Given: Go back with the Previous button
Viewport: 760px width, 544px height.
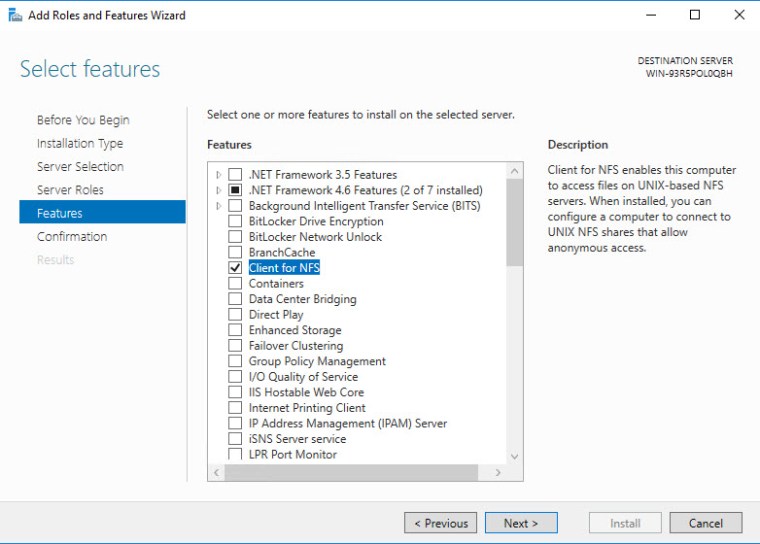Looking at the screenshot, I should coord(440,523).
